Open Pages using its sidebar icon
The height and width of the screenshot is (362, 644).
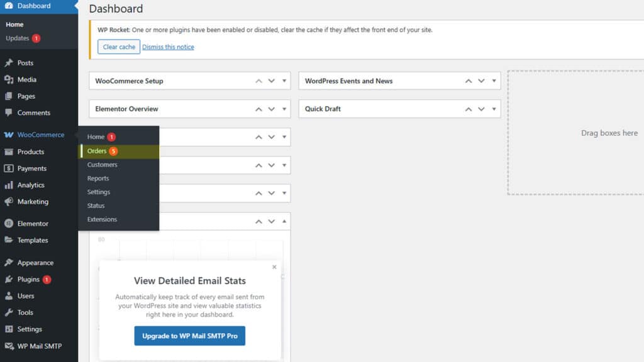pyautogui.click(x=9, y=96)
